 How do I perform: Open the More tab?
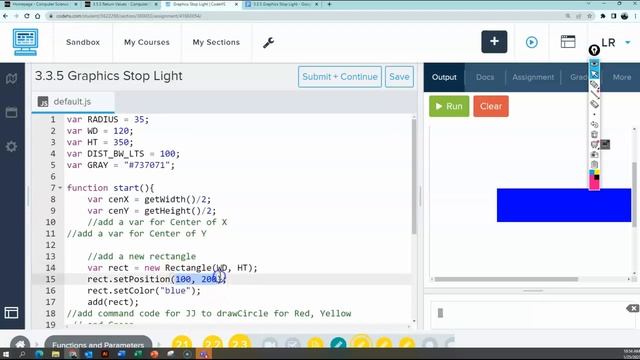coord(622,77)
